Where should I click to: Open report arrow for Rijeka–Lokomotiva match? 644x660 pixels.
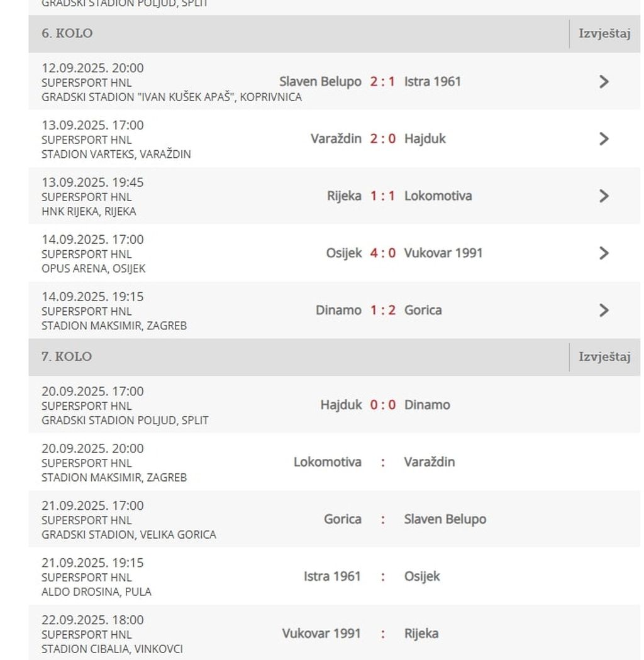tap(604, 196)
